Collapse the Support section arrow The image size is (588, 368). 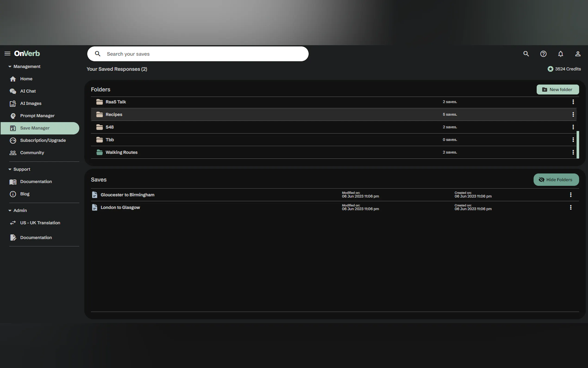tap(10, 169)
